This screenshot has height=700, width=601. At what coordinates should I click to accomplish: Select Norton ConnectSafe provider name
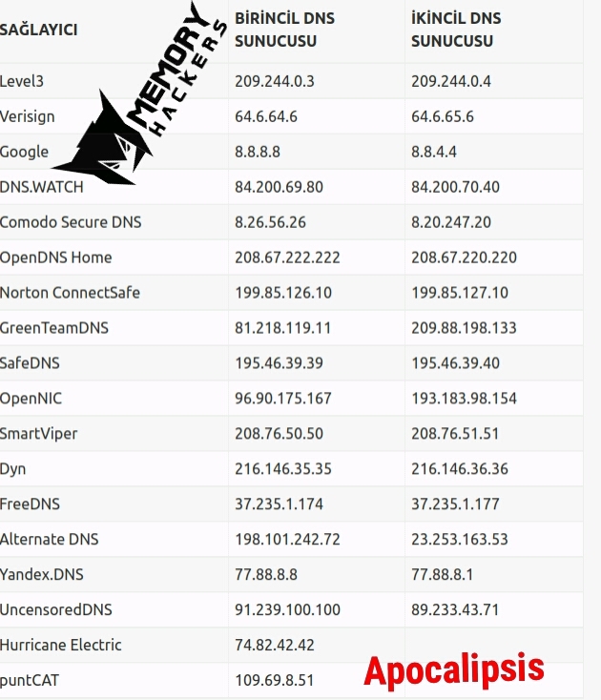tap(70, 293)
